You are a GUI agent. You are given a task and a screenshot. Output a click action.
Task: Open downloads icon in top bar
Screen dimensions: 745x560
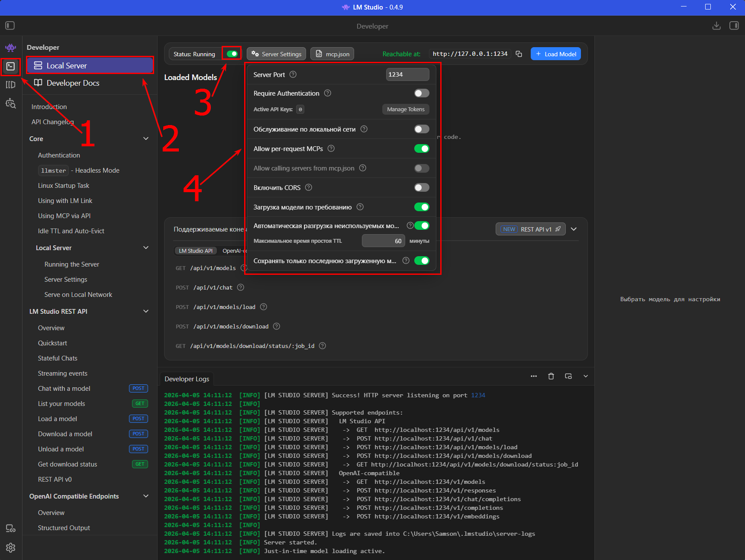click(x=716, y=26)
